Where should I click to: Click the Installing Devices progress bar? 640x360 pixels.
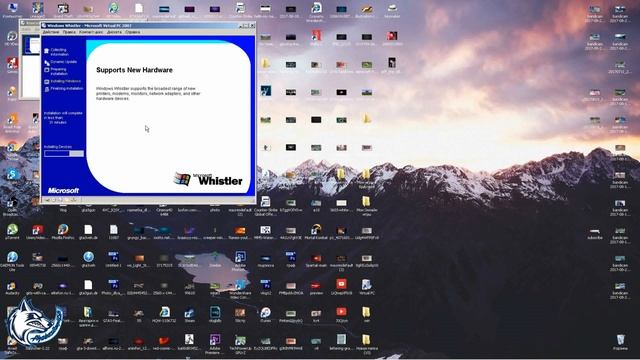[x=64, y=153]
